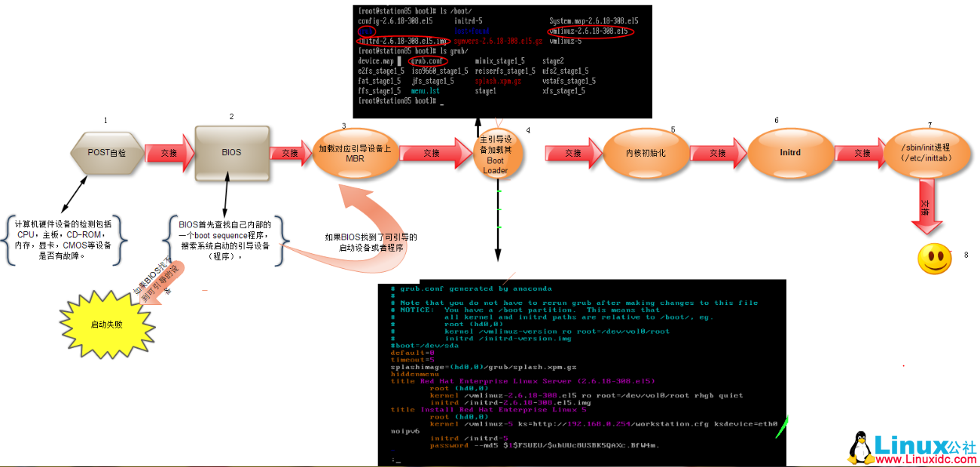Select the 启动失败 yellow starburst shape

[x=106, y=325]
